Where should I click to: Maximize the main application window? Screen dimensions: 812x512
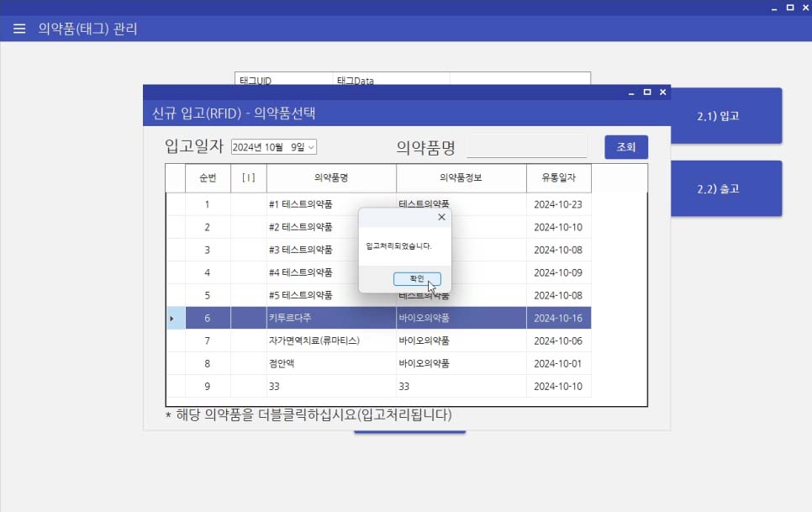(790, 8)
